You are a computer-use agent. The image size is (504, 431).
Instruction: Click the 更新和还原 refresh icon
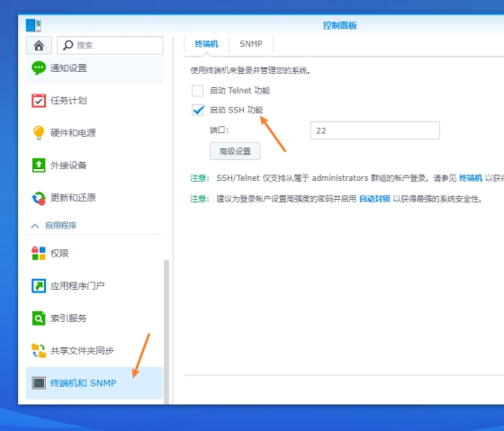pos(39,198)
